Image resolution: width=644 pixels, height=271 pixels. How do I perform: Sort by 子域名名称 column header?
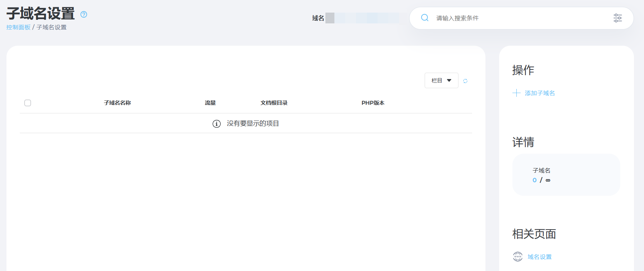(x=117, y=103)
